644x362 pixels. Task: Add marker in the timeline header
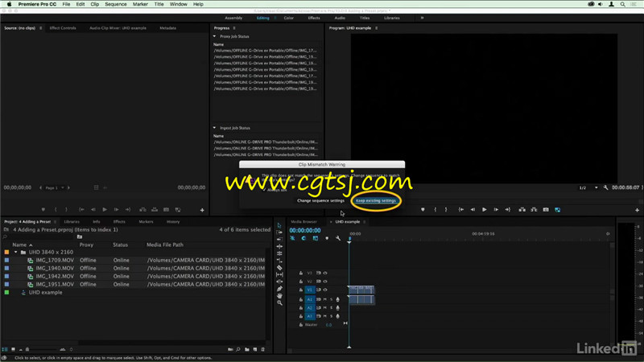(327, 238)
